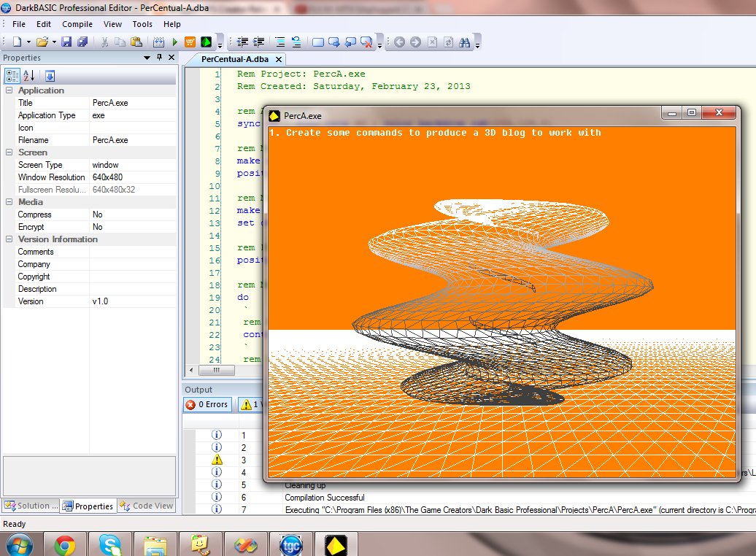
Task: Open the File menu
Action: coord(19,24)
